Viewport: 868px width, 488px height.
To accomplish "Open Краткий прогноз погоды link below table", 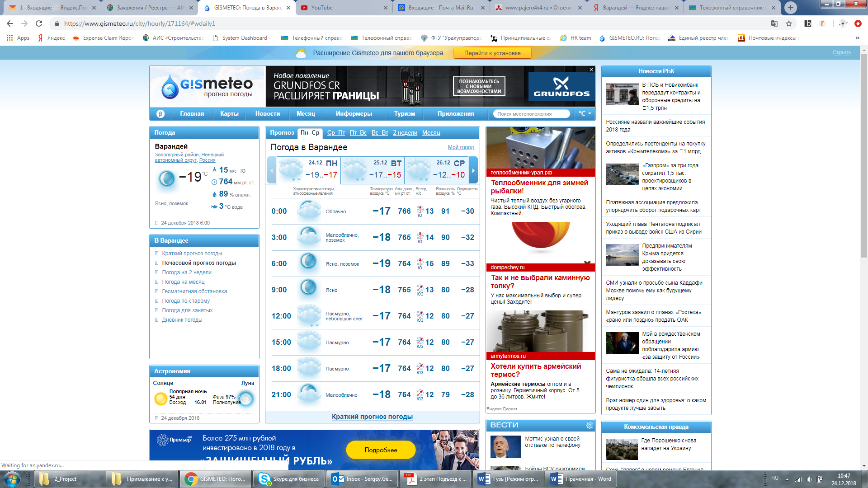I will (372, 417).
